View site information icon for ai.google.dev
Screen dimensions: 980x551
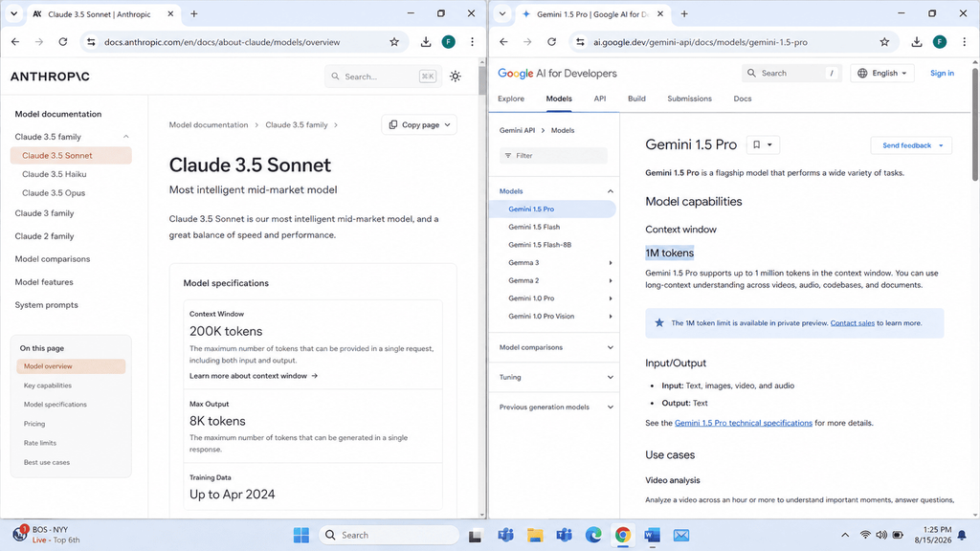tap(580, 42)
